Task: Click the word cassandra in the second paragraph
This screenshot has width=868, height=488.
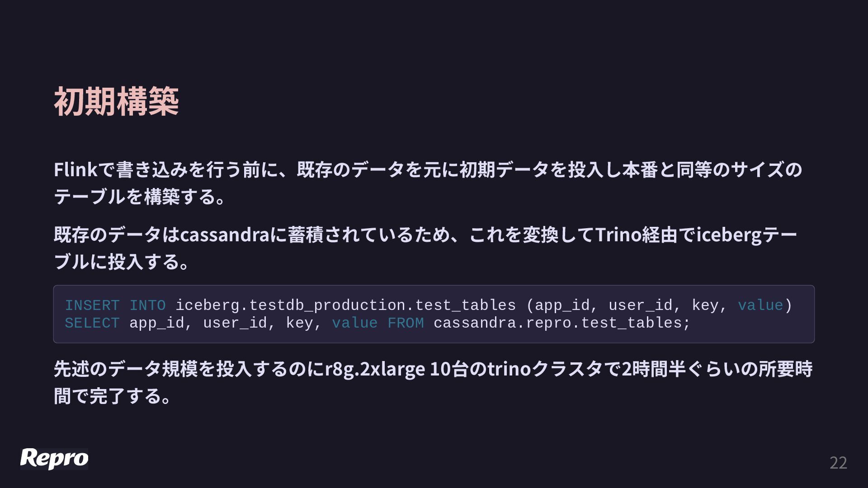Action: [225, 235]
